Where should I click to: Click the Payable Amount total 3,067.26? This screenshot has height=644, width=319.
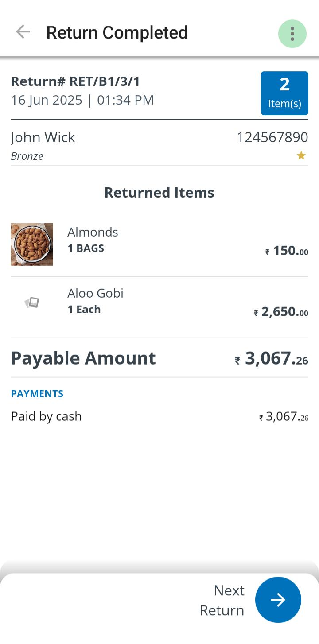272,359
